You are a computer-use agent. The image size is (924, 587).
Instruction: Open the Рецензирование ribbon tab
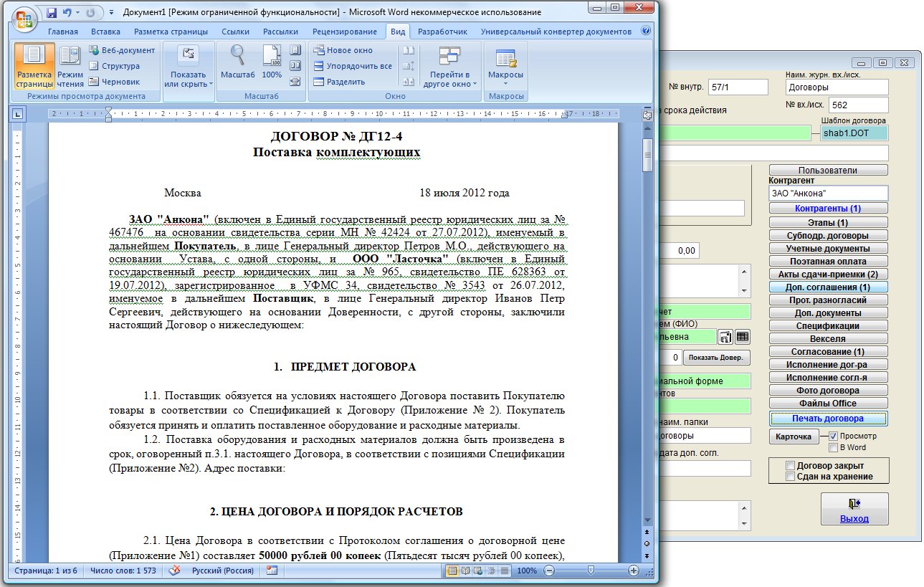[x=344, y=32]
